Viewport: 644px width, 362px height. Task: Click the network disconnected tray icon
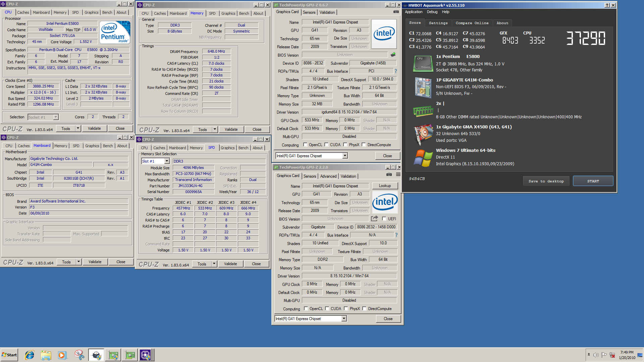pos(612,355)
